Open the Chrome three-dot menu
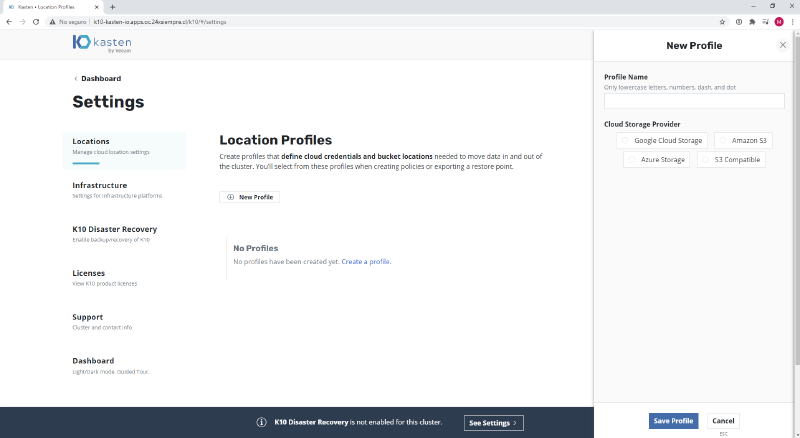The image size is (800, 438). click(792, 22)
